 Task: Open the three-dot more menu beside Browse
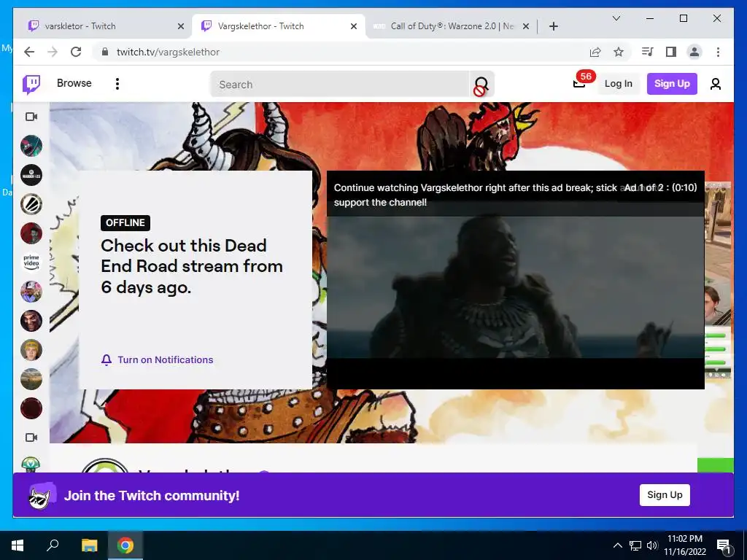(117, 84)
